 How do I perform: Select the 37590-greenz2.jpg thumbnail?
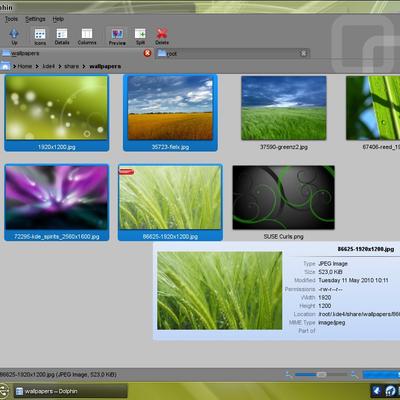[x=284, y=107]
